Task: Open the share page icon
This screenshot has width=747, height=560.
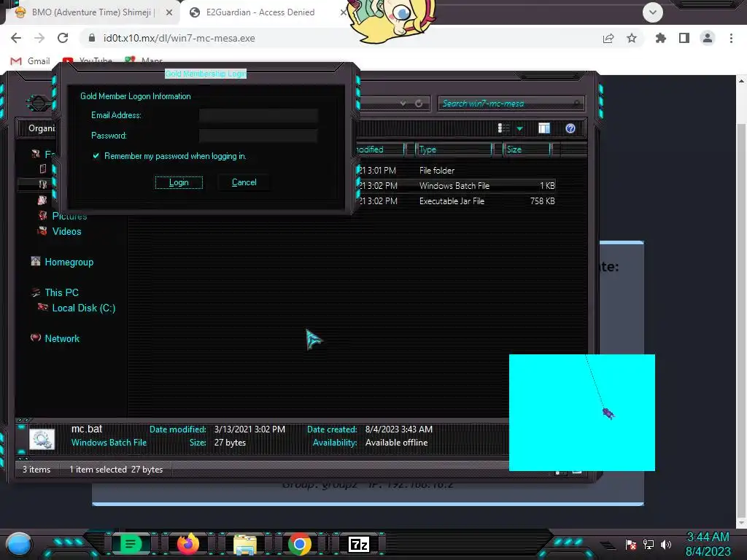Action: (608, 38)
